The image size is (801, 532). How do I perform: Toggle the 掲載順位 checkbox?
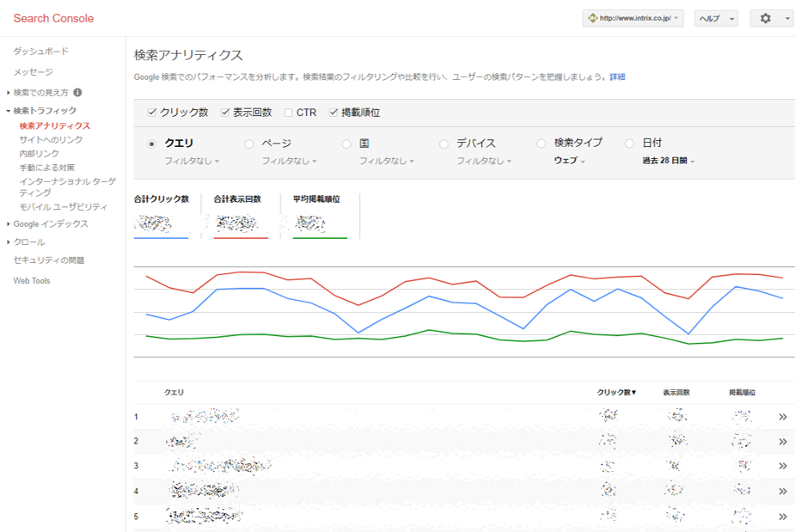point(333,113)
